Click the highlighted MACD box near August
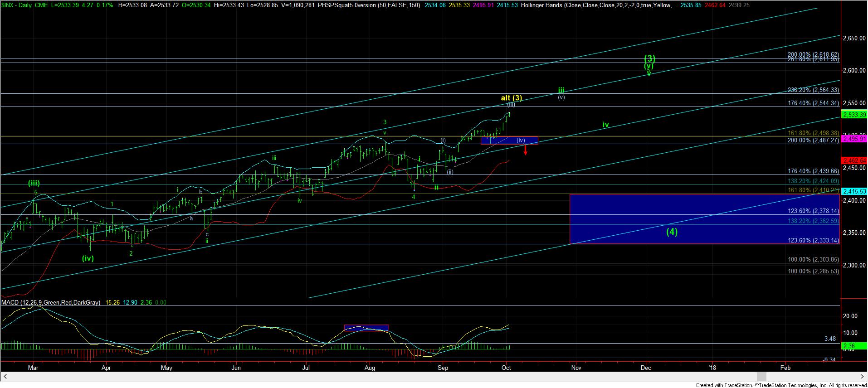 pyautogui.click(x=366, y=328)
